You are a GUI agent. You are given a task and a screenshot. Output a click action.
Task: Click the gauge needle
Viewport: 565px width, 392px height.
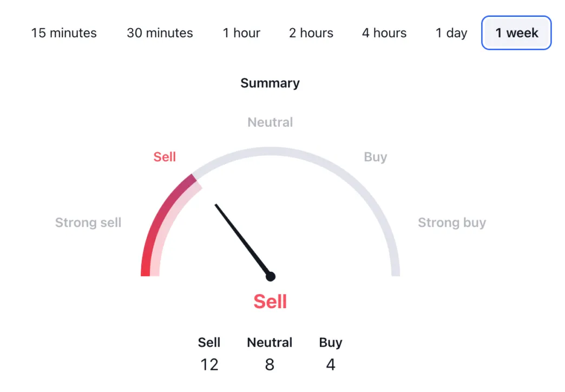pyautogui.click(x=242, y=240)
